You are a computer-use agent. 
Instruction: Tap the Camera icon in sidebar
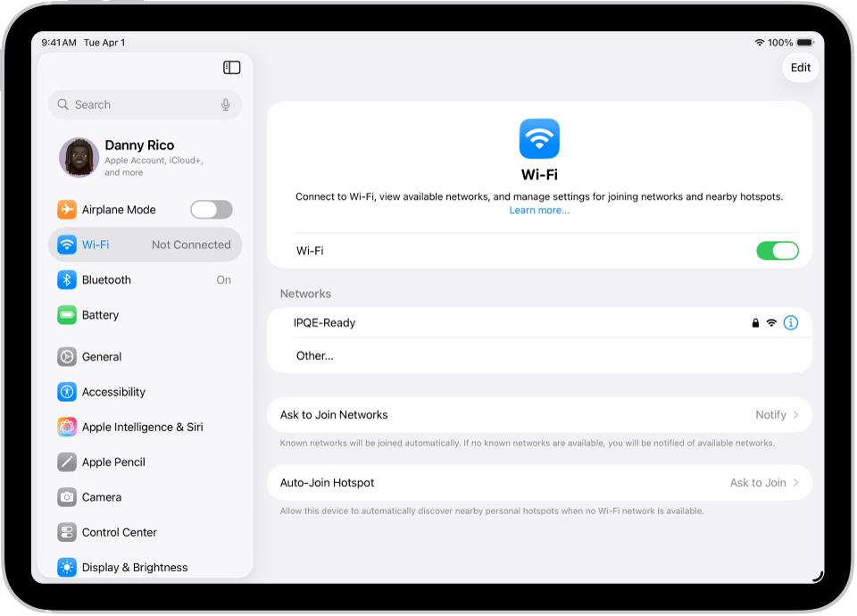click(x=67, y=497)
